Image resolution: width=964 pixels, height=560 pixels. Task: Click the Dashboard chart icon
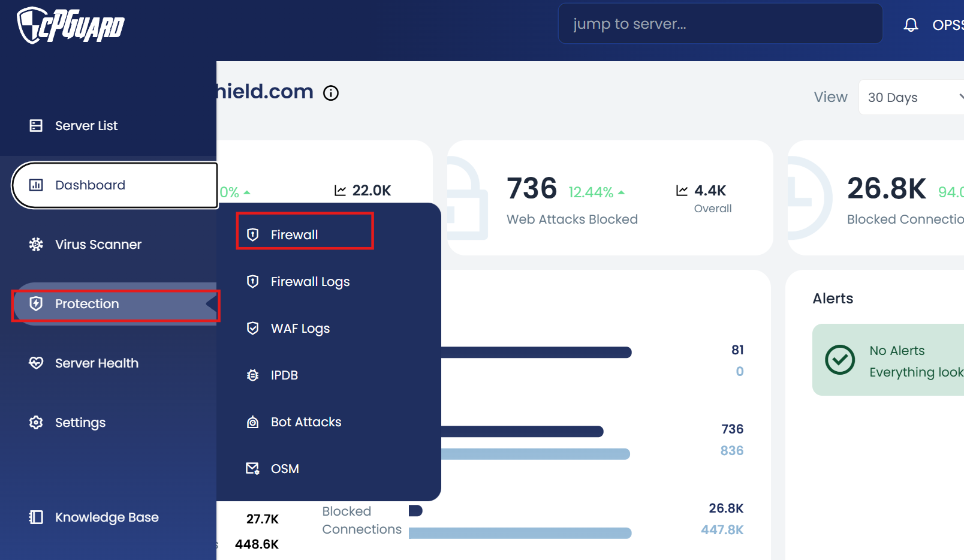(36, 185)
